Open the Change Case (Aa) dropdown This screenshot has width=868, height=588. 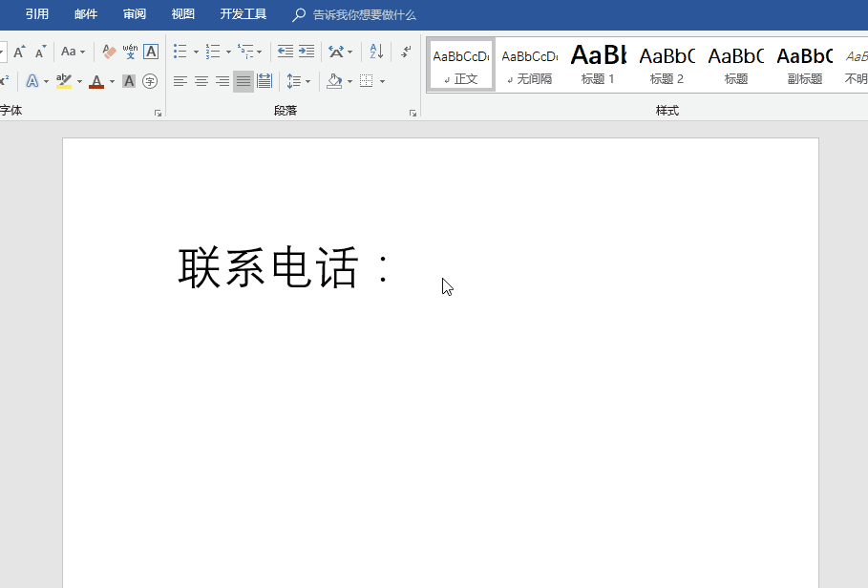click(x=74, y=52)
